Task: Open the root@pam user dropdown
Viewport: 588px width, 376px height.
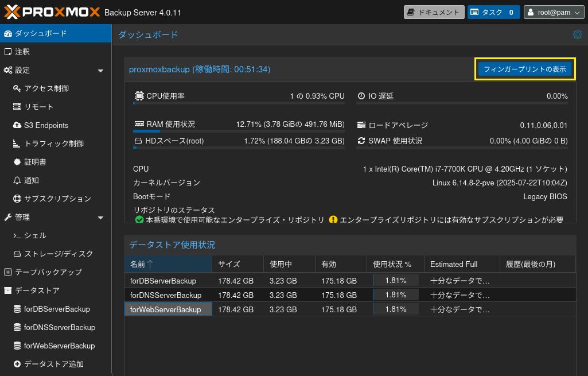Action: 554,12
